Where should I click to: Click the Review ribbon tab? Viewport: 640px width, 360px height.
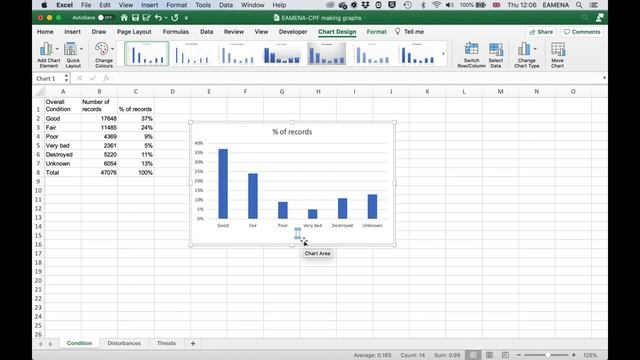[233, 31]
